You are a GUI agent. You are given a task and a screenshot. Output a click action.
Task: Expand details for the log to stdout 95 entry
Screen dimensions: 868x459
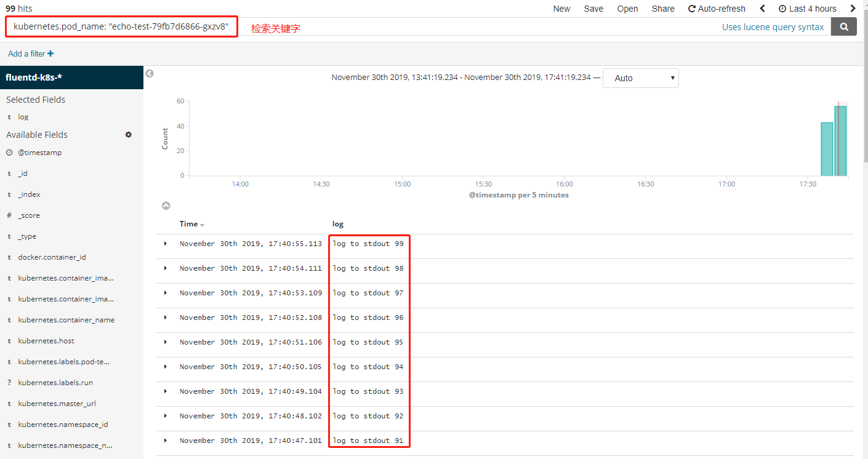tap(165, 341)
